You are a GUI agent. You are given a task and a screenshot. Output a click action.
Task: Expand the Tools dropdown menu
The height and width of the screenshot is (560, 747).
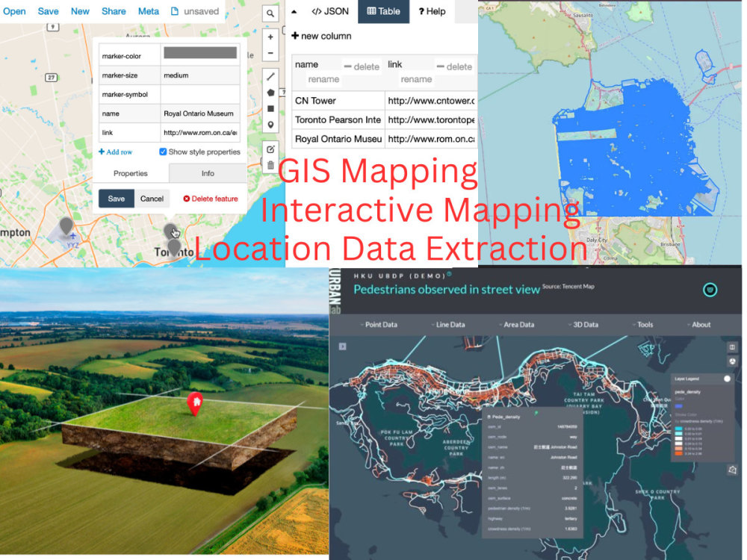644,325
